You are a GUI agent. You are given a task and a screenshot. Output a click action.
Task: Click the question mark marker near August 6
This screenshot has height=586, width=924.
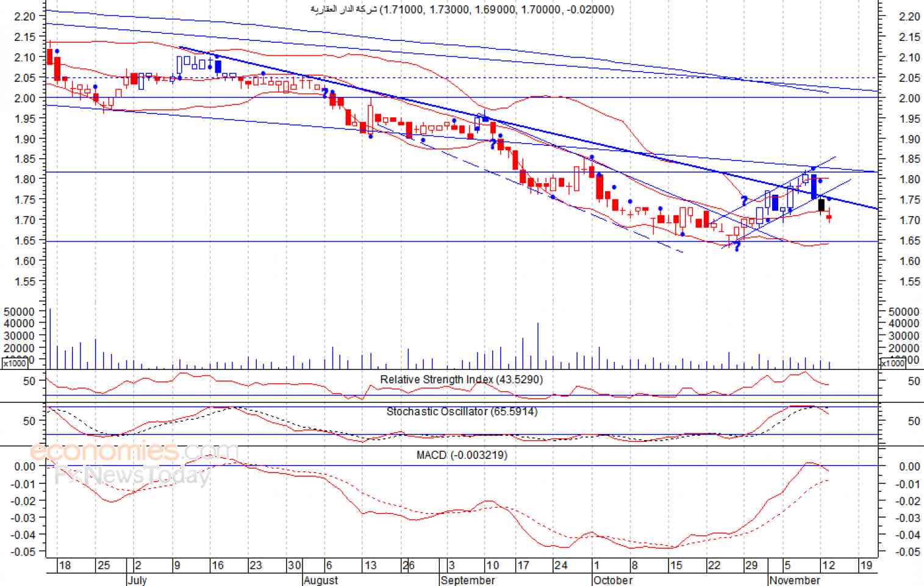[325, 93]
